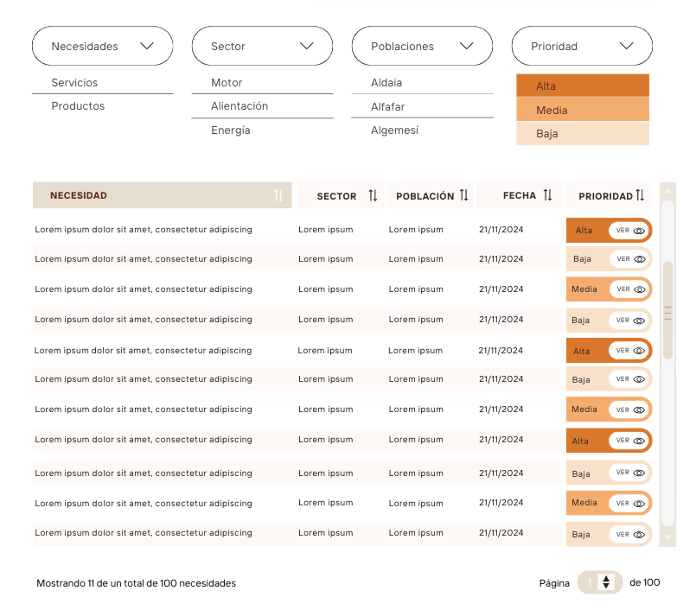
Task: Click eye icon in first Media row
Action: pos(639,289)
